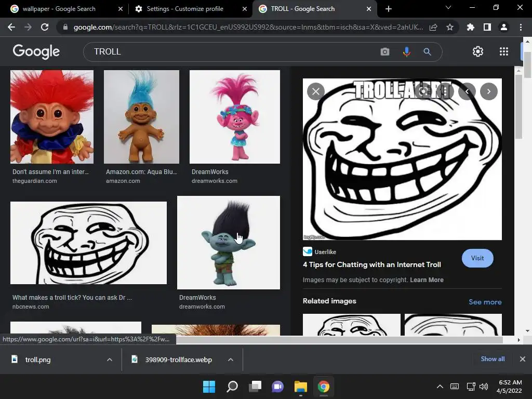
Task: Click the address bar URL
Action: [x=248, y=27]
